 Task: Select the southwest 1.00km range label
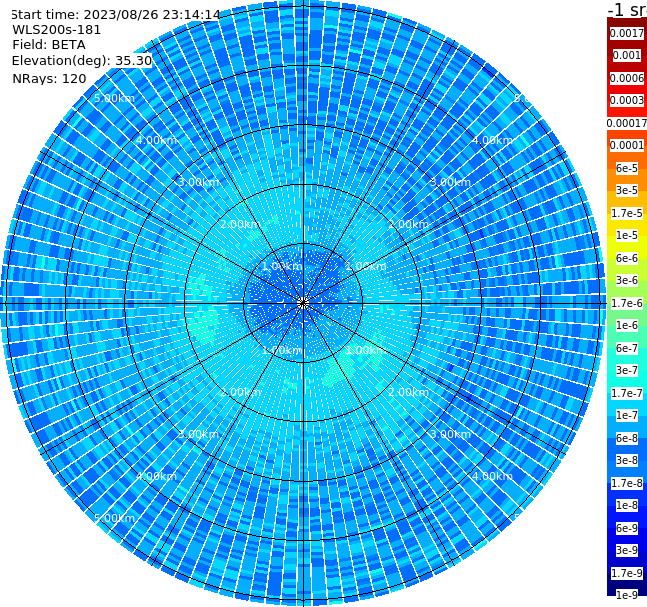point(283,350)
